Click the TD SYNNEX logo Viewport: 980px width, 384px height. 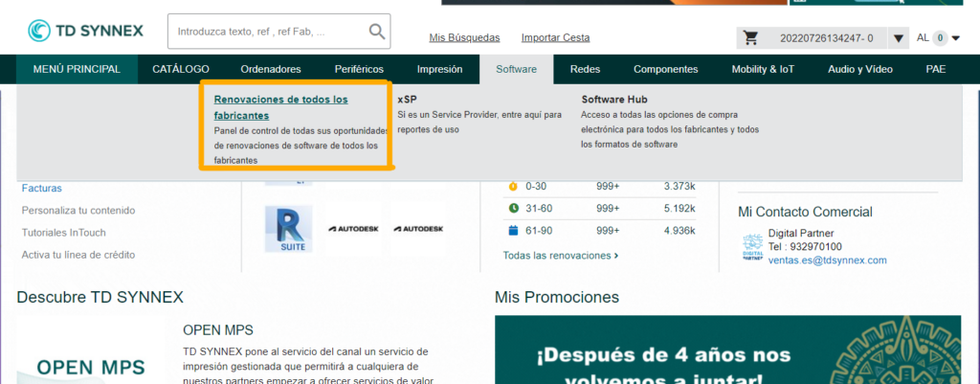coord(85,31)
